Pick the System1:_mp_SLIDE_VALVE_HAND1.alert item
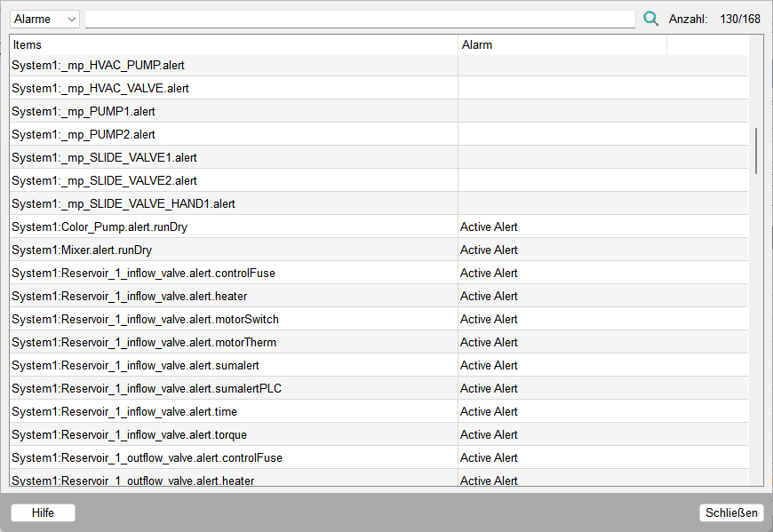This screenshot has width=773, height=532. 123,204
